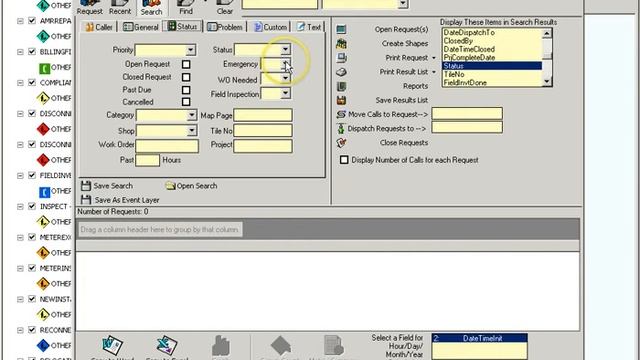Screen dimensions: 640x360
Task: Click the results items list scroll-down arrow
Action: click(x=547, y=82)
